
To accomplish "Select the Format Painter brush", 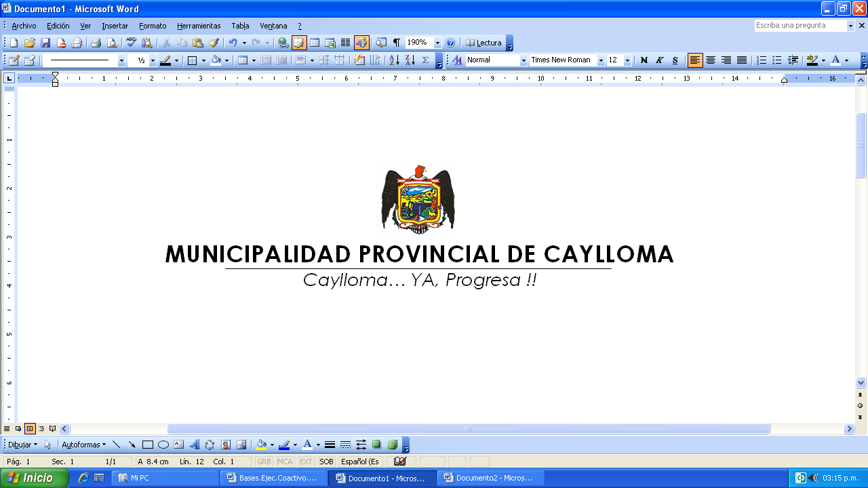I will [x=214, y=43].
